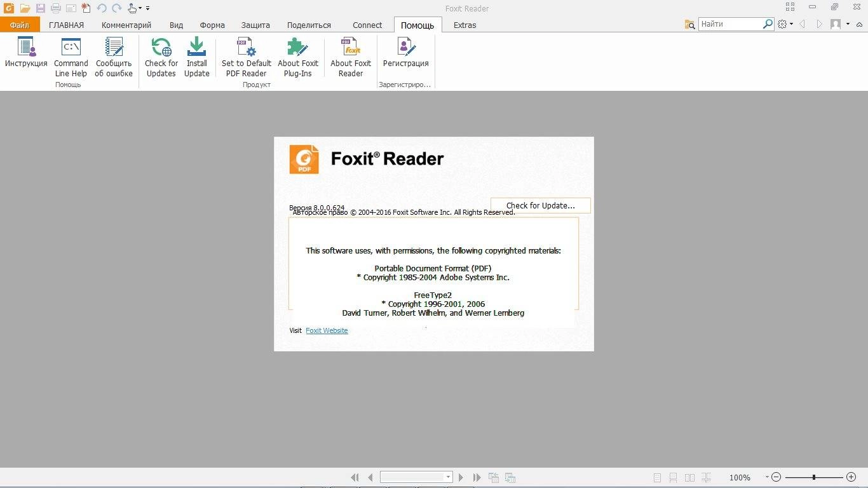The height and width of the screenshot is (488, 868).
Task: Open the search settings dropdown arrow
Action: (x=791, y=24)
